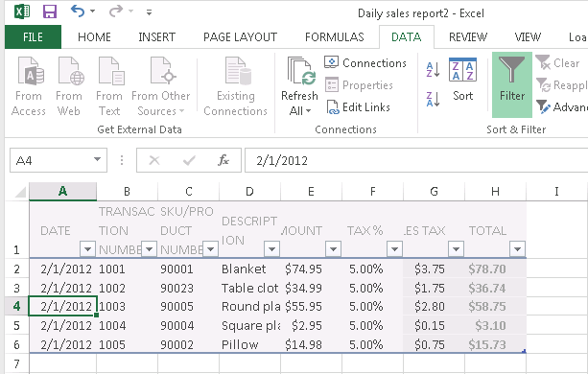
Task: Click the Undo arrow icon
Action: (78, 12)
